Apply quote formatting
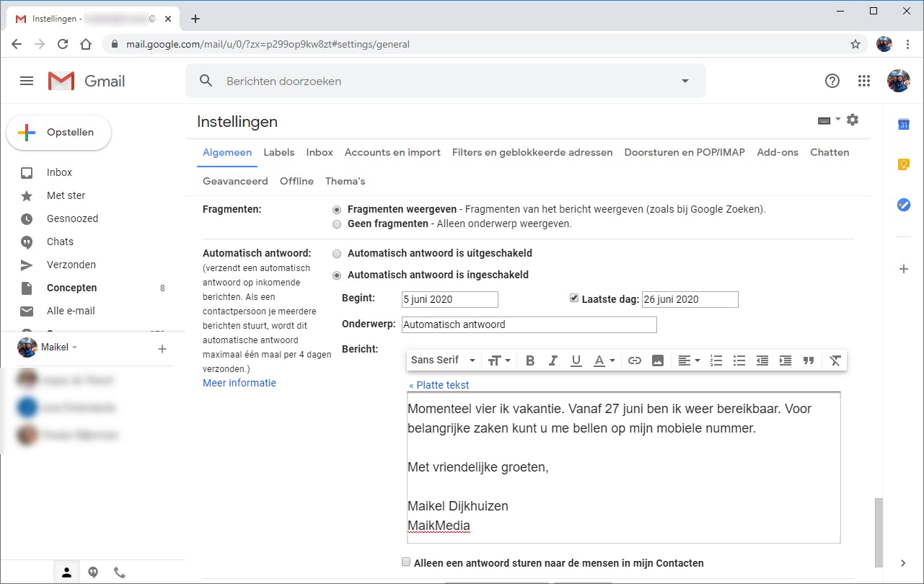Image resolution: width=924 pixels, height=584 pixels. [x=809, y=360]
